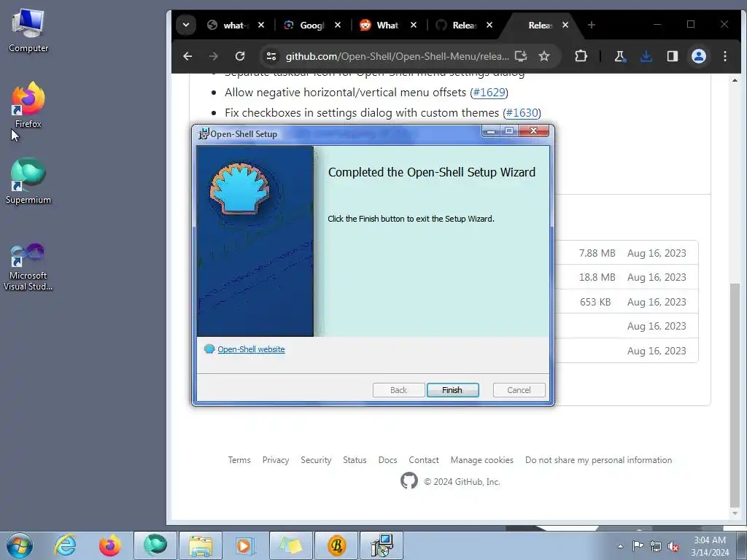Viewport: 747px width, 560px height.
Task: Open the browser profile avatar
Action: coord(698,56)
